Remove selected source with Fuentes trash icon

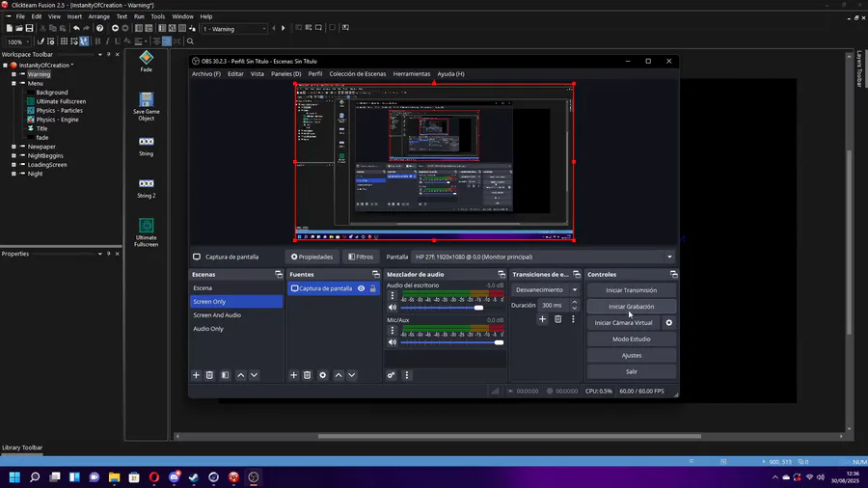click(x=308, y=375)
